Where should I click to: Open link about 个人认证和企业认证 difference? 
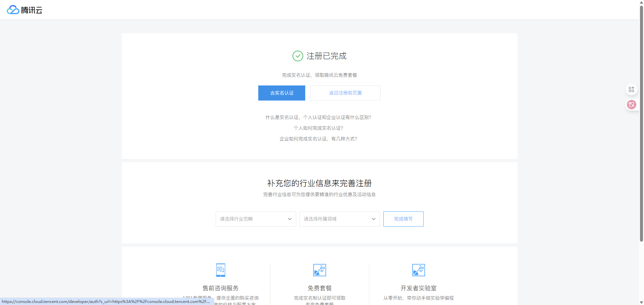[x=318, y=117]
